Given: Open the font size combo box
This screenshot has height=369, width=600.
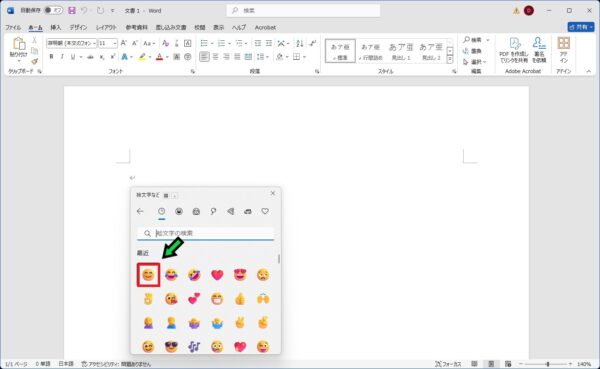Looking at the screenshot, I should pyautogui.click(x=108, y=43).
